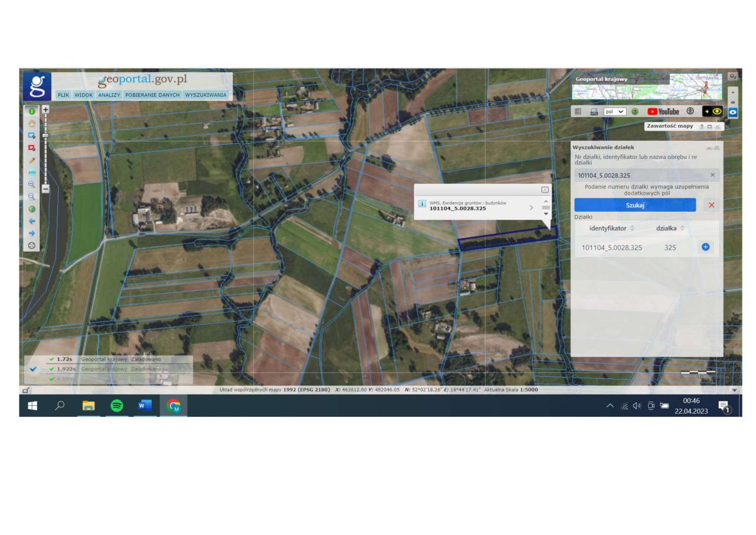Go to previous map view arrow
Image resolution: width=756 pixels, height=535 pixels.
[32, 221]
